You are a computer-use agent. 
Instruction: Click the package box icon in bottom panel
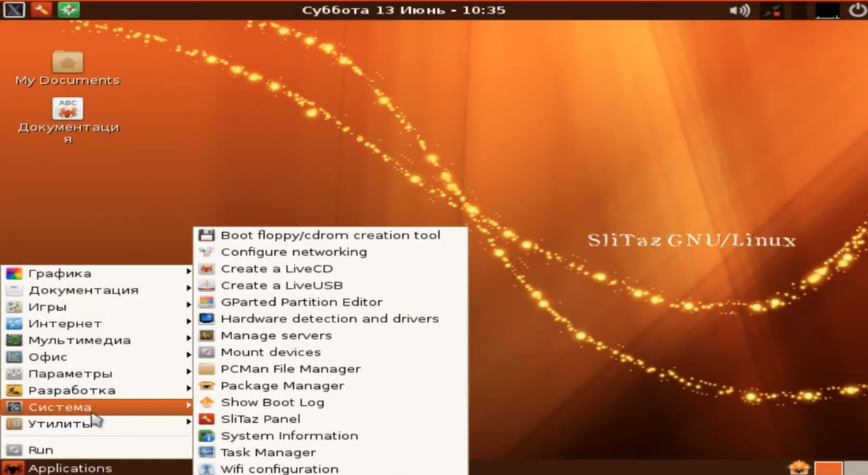click(798, 468)
